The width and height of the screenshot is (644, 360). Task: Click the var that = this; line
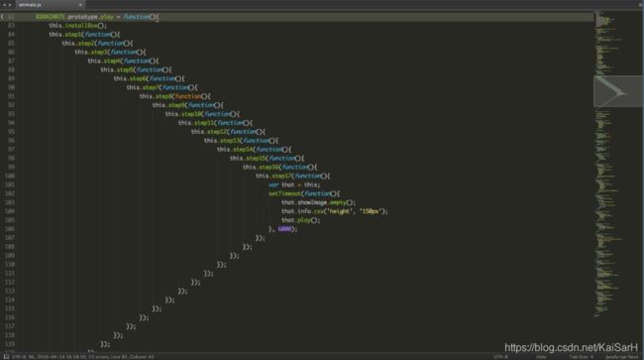295,184
